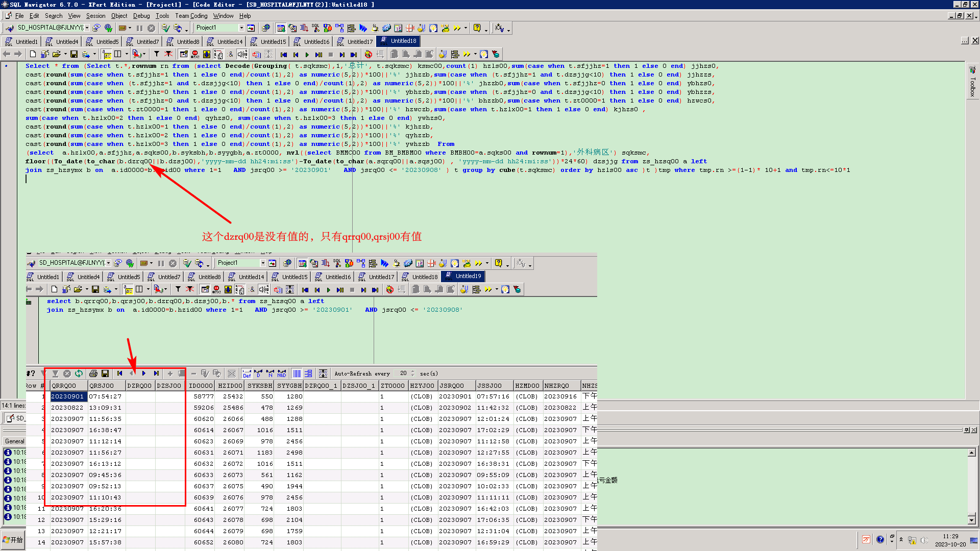Click the funnel Filter icon in editor toolbar
Viewport: 980px width, 551px height.
pyautogui.click(x=157, y=55)
